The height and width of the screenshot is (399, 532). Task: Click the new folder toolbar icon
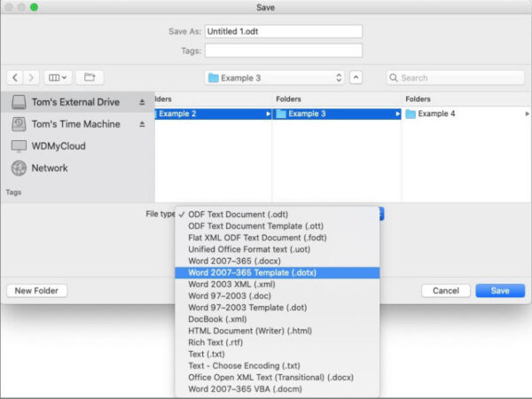(90, 78)
